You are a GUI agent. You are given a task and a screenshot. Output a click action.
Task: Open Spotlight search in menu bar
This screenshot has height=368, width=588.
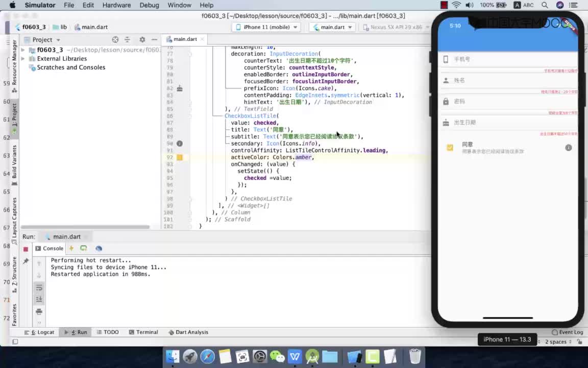pyautogui.click(x=545, y=5)
